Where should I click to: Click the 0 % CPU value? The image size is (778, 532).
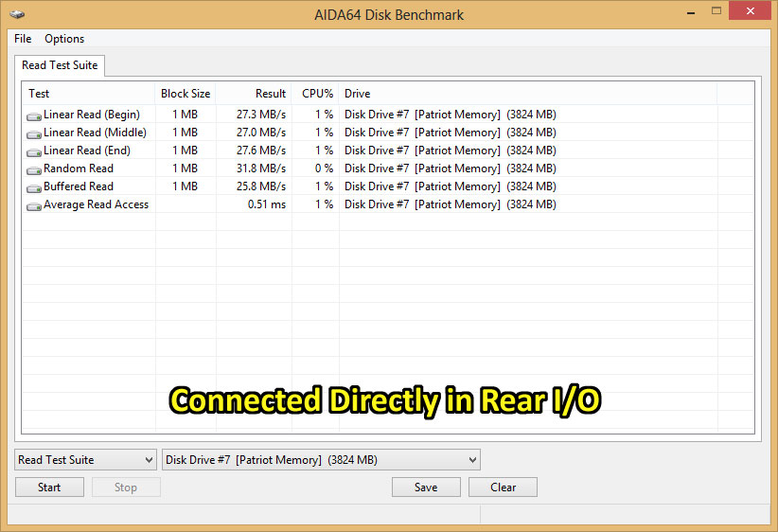(x=324, y=168)
